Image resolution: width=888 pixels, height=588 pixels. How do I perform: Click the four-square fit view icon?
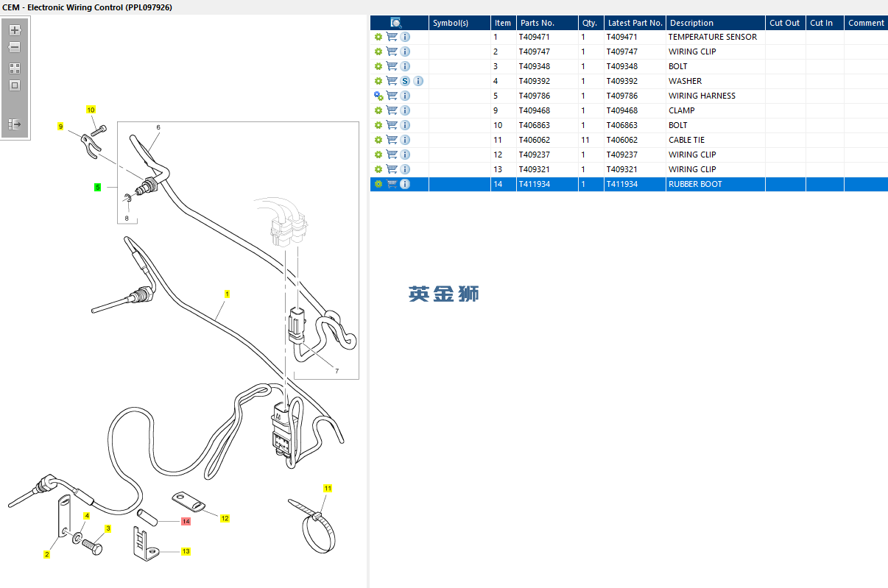coord(15,68)
